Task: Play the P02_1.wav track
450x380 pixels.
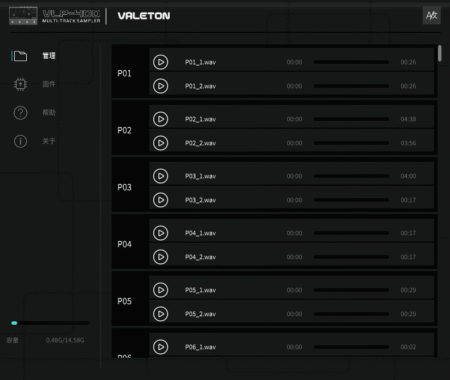Action: 160,119
